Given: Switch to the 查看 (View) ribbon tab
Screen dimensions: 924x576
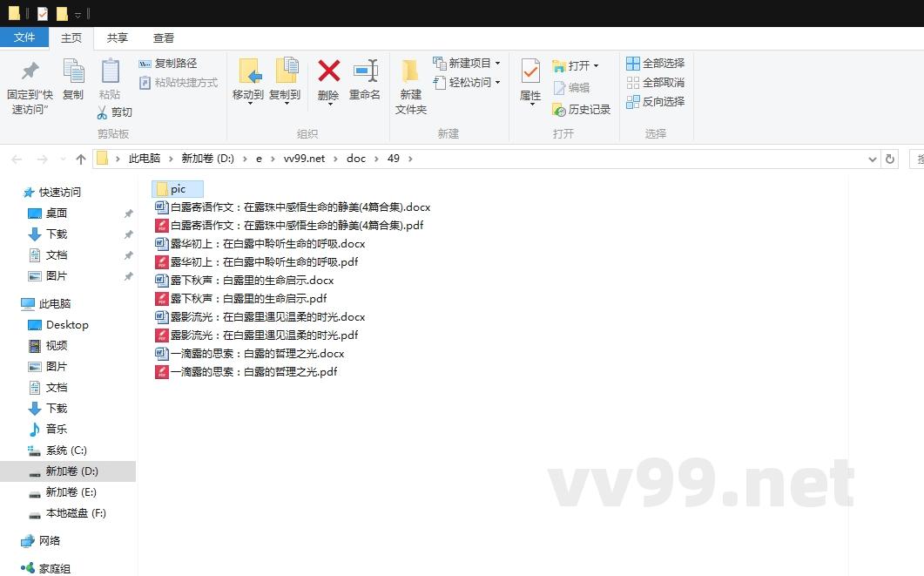Looking at the screenshot, I should pos(164,37).
